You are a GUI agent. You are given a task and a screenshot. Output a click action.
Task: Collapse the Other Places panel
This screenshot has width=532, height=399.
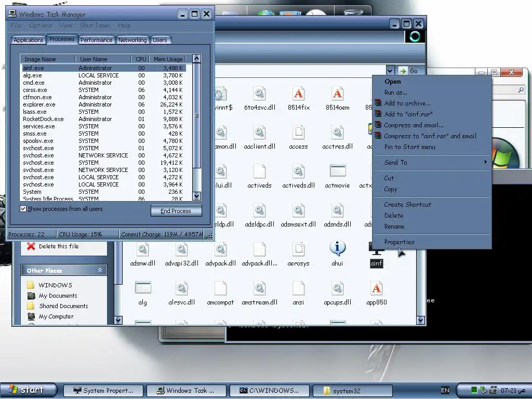(100, 270)
